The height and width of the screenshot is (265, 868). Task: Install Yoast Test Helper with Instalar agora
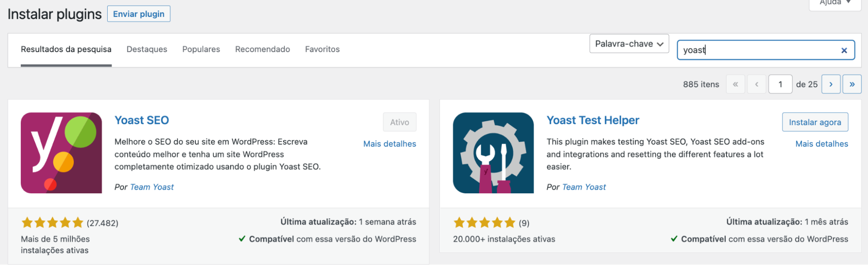pyautogui.click(x=815, y=122)
